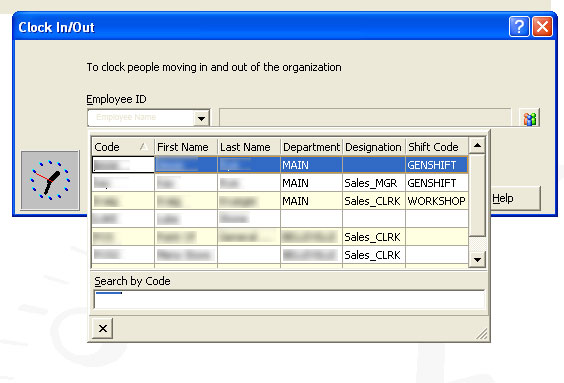This screenshot has width=564, height=383.
Task: Click the First Name column header
Action: click(186, 147)
